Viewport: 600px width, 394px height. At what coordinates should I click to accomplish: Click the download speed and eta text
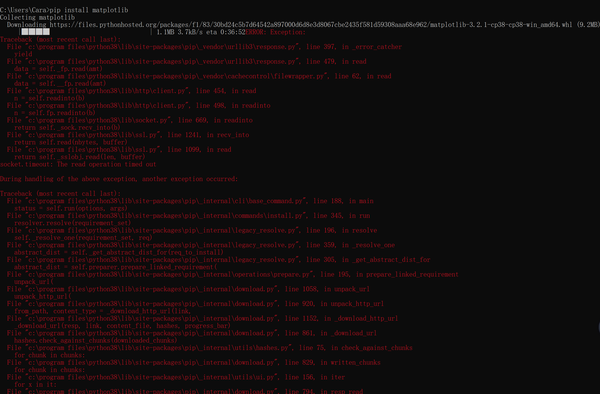coord(201,32)
